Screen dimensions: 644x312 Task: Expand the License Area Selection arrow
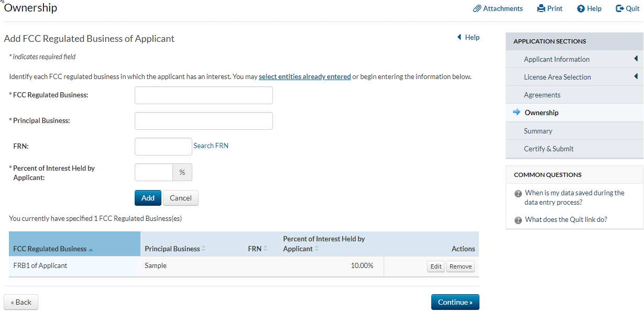coord(636,76)
